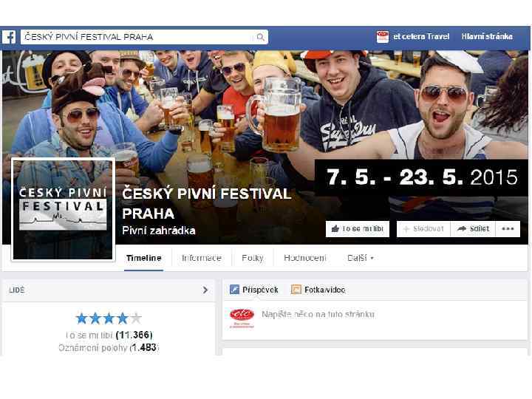Click the search field in top bar

(144, 37)
